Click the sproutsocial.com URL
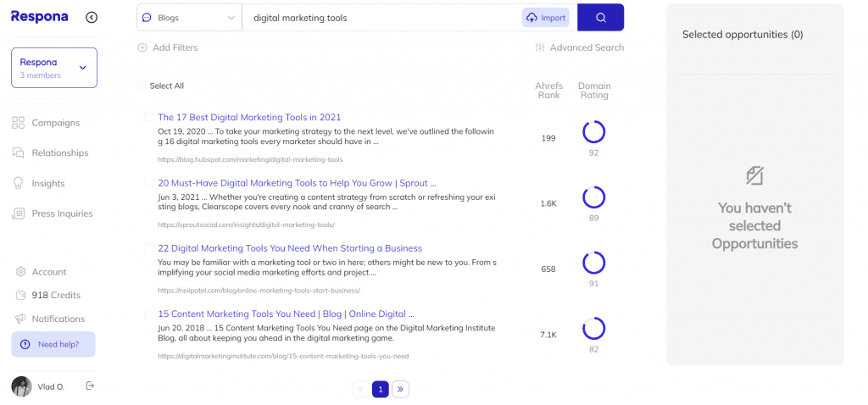The width and height of the screenshot is (868, 405). click(247, 225)
